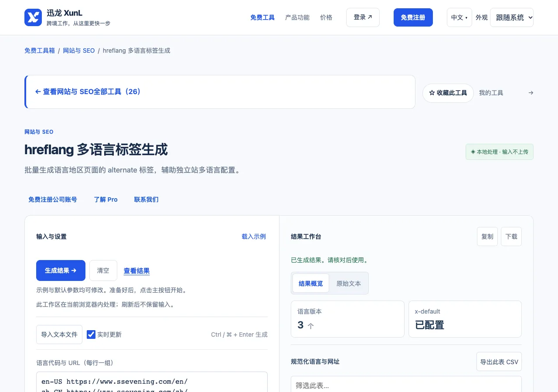
Task: Click the 语言版本 count card
Action: click(347, 319)
